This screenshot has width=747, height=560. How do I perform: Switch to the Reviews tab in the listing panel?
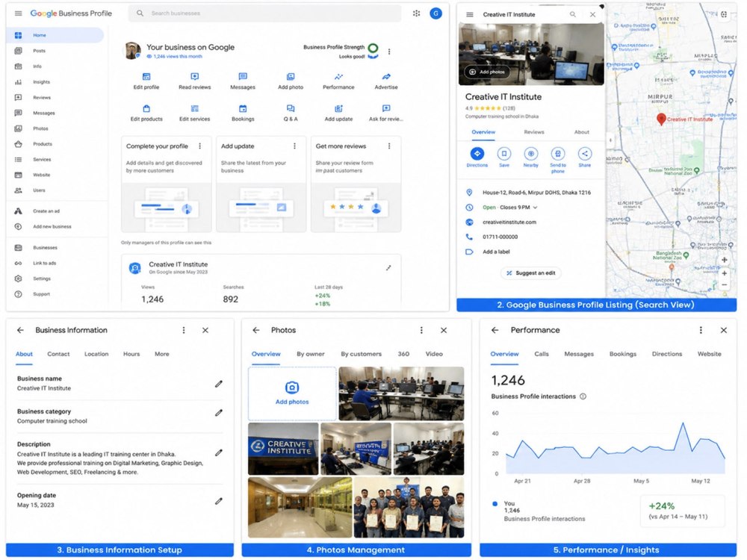tap(533, 132)
